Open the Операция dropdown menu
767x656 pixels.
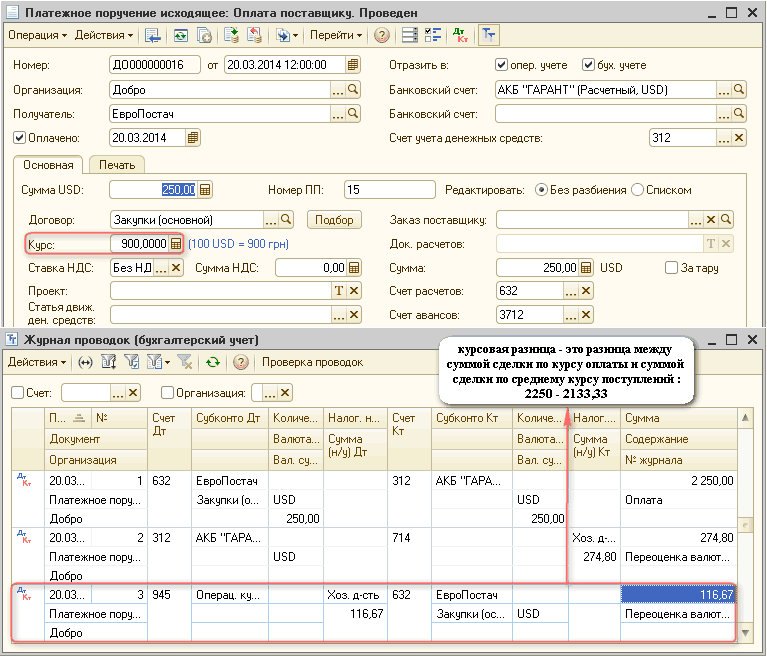coord(37,35)
